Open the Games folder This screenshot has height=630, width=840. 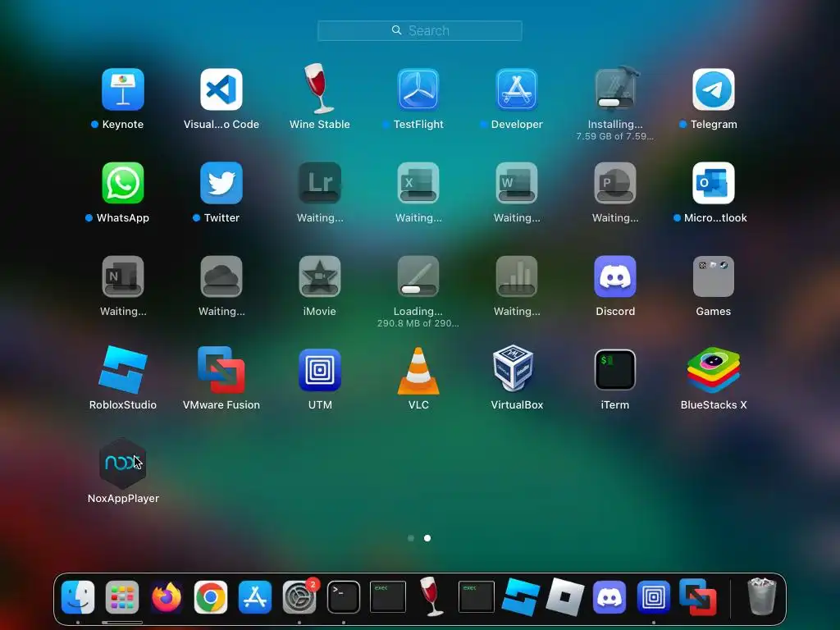[x=714, y=276]
